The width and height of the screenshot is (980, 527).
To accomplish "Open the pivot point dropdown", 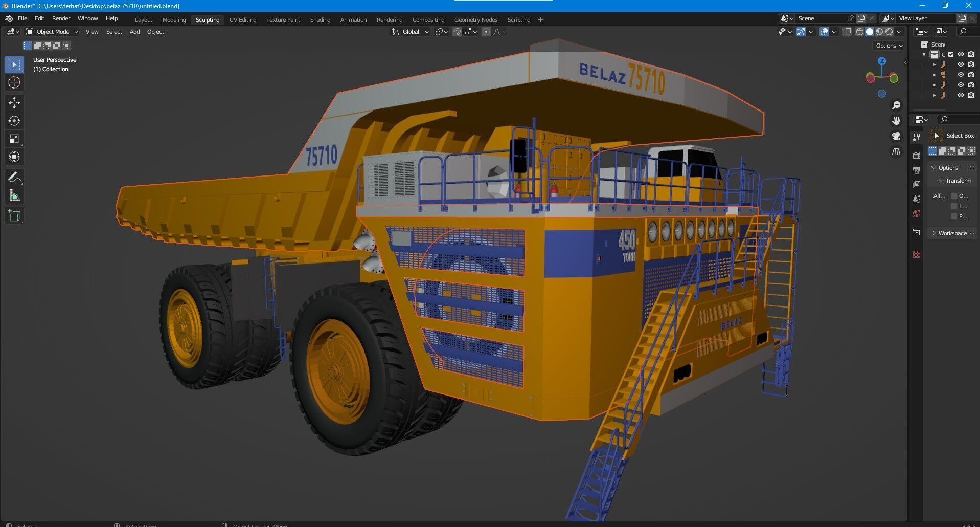I will point(441,32).
